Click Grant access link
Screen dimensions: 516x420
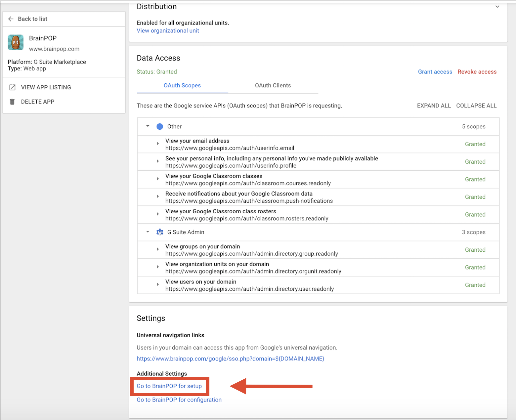point(435,72)
